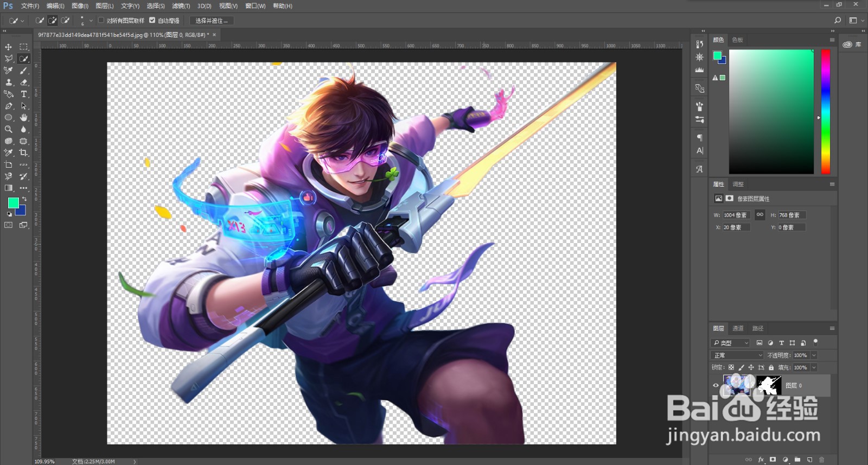
Task: Change screen mode at toolbox bottom
Action: point(23,225)
